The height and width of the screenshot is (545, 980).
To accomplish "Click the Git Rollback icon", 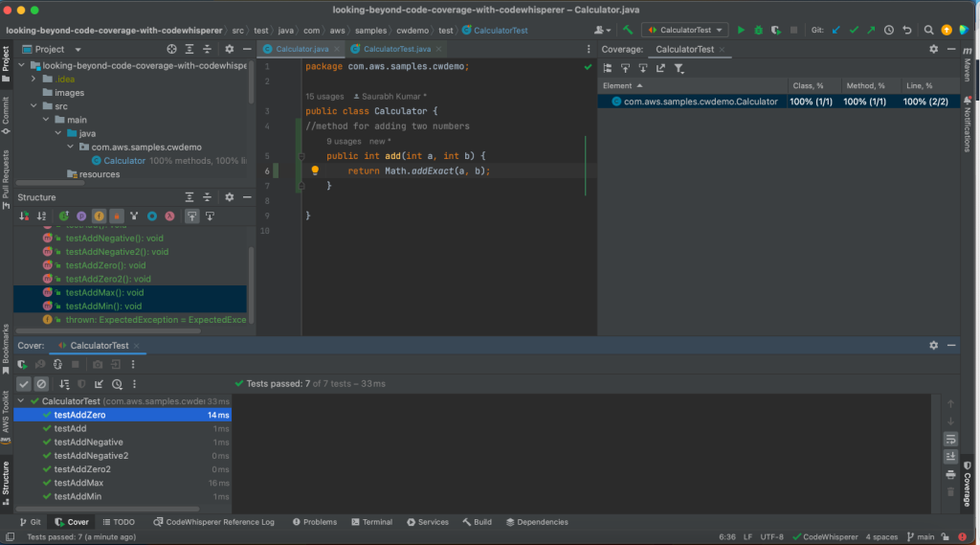I will 907,30.
